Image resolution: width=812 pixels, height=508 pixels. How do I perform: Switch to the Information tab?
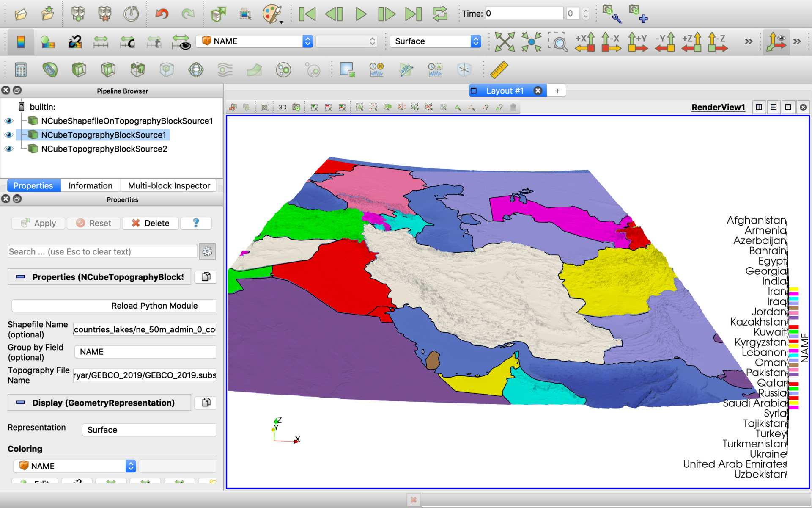90,185
